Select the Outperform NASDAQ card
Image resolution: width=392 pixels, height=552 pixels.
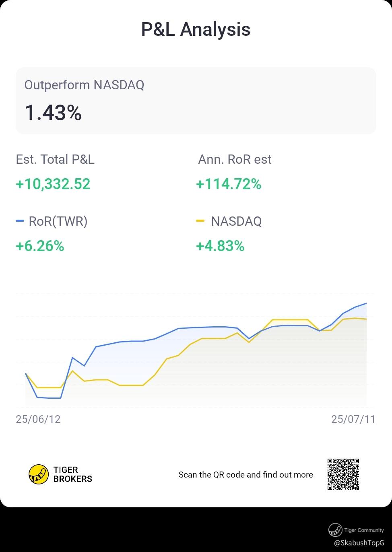coord(196,101)
